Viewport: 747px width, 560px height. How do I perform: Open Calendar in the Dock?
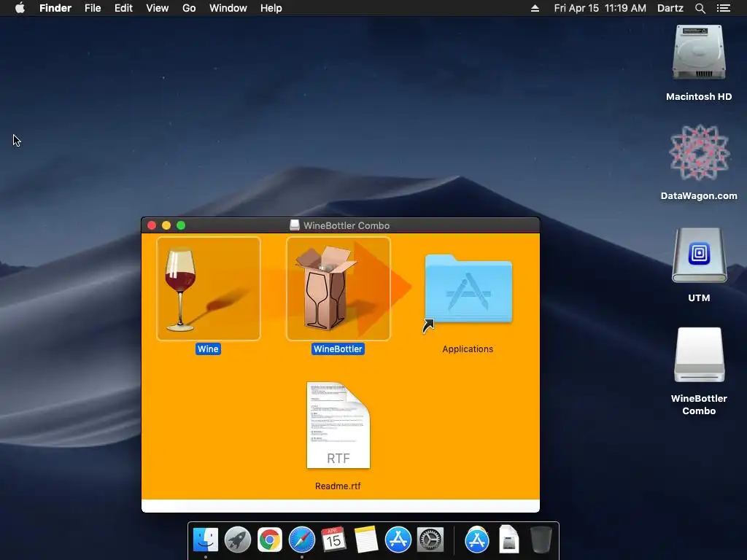point(333,540)
